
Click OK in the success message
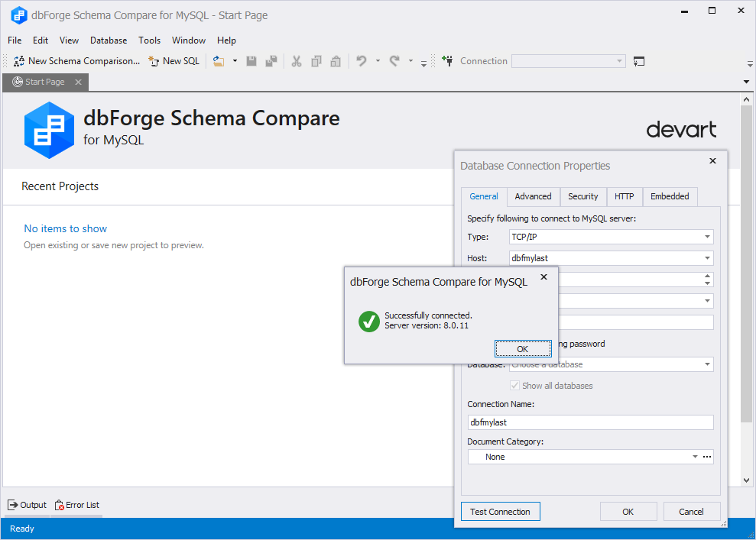pos(523,349)
